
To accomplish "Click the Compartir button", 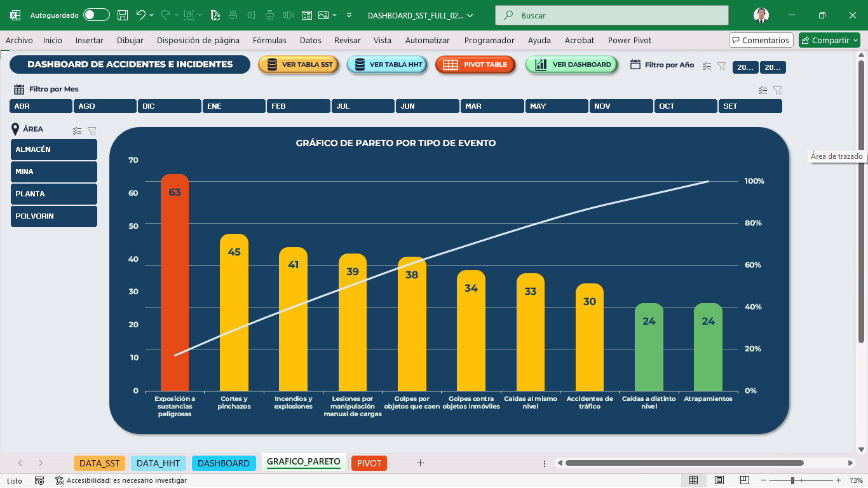I will coord(829,40).
